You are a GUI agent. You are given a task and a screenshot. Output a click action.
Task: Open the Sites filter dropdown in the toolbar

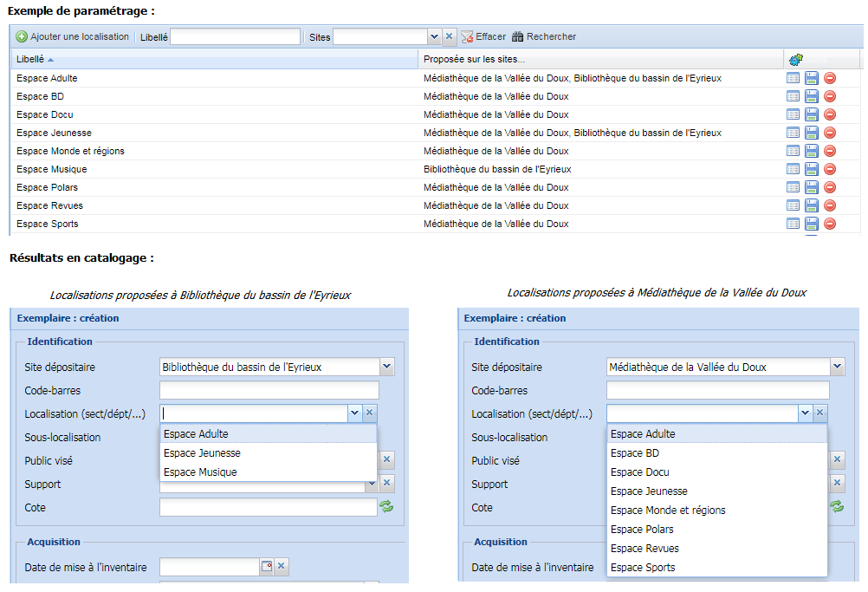[435, 36]
